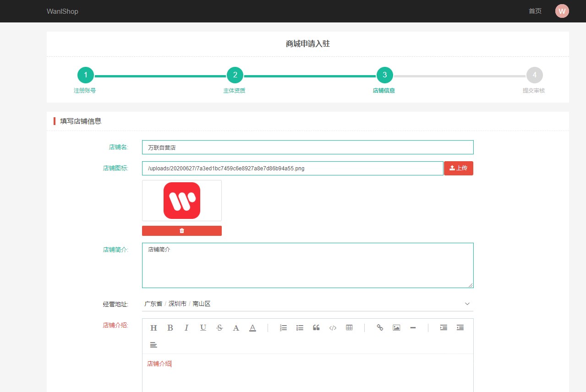The image size is (586, 392).
Task: Click the 店铺介绍 field label
Action: click(x=115, y=325)
